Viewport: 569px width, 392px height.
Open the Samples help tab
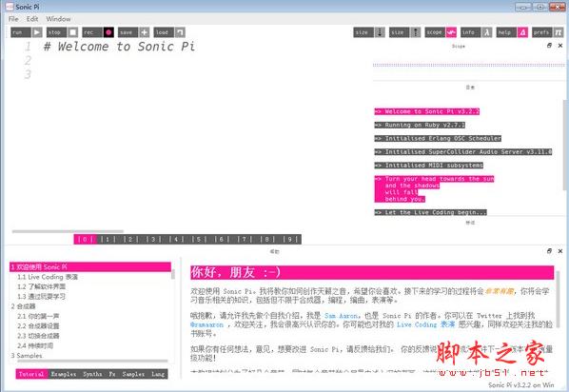pyautogui.click(x=133, y=374)
